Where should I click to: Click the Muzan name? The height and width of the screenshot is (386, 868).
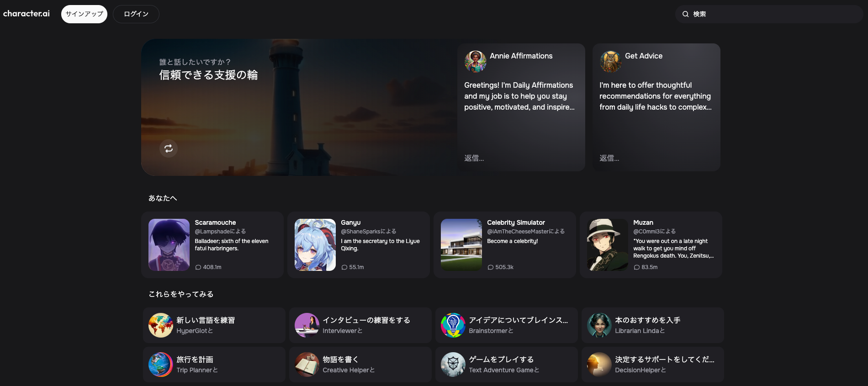click(643, 222)
